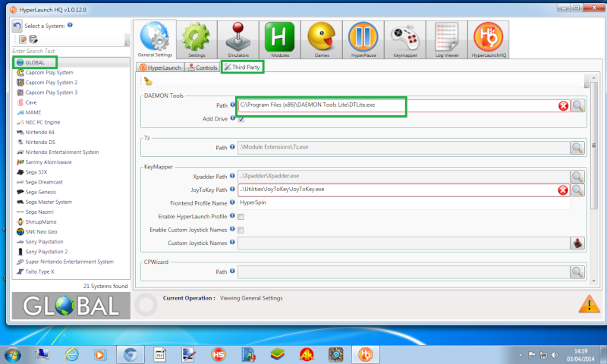This screenshot has width=607, height=364.
Task: Browse for Xpadder path
Action: [577, 177]
